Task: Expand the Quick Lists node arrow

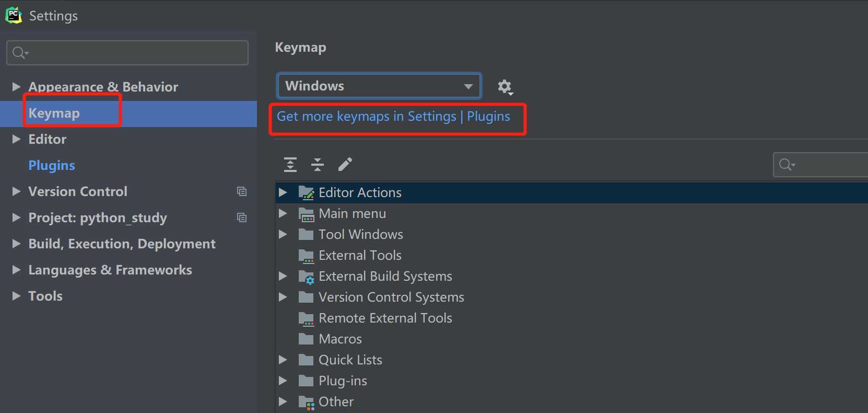Action: pos(283,360)
